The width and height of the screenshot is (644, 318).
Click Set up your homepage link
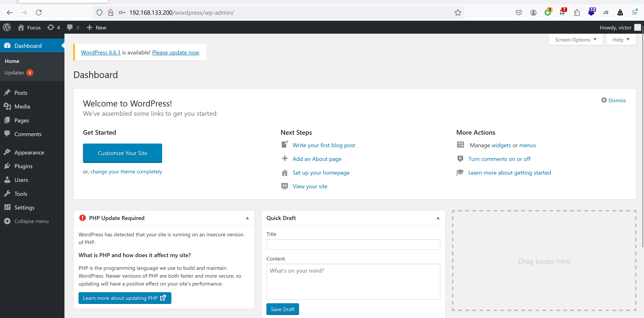(x=321, y=173)
